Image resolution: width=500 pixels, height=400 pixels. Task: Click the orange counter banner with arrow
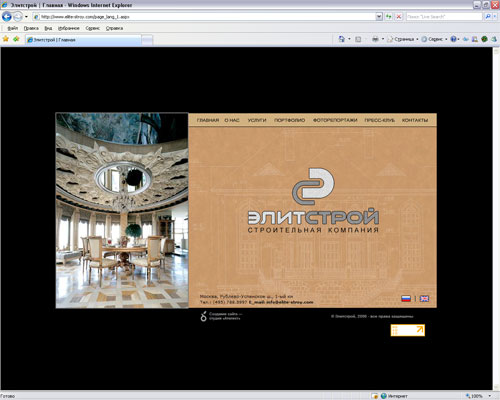[408, 330]
